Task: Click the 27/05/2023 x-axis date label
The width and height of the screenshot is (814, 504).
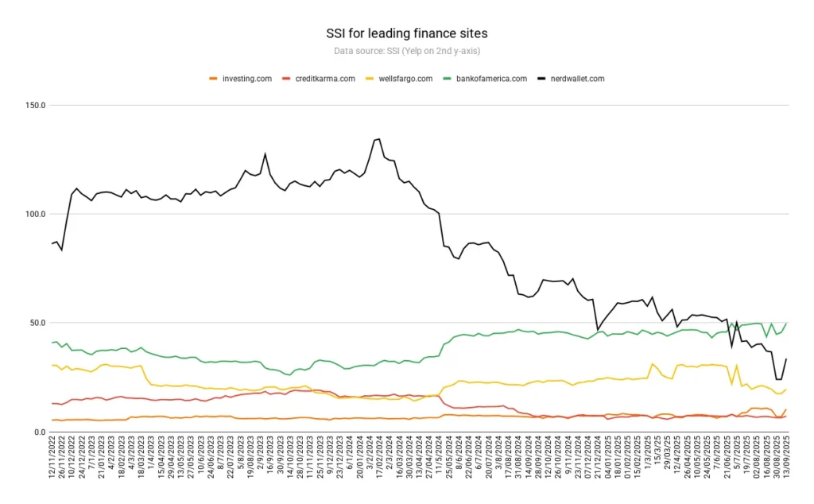Action: click(x=191, y=457)
